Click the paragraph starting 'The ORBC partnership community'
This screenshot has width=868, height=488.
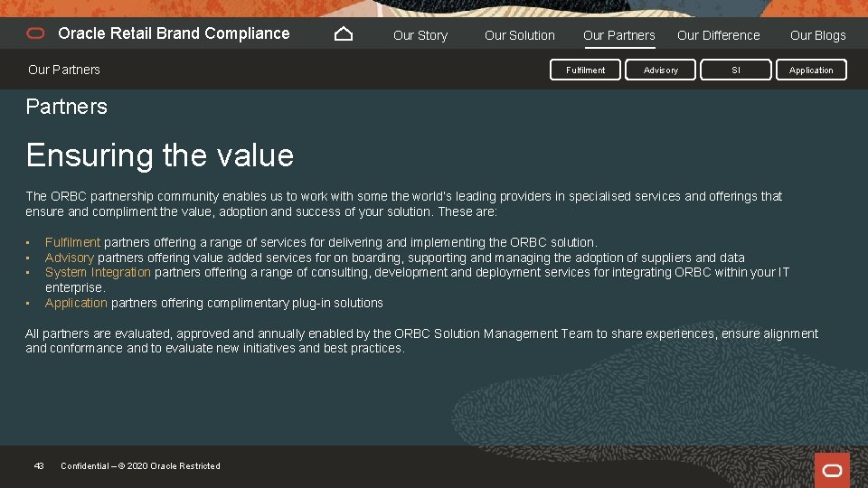pyautogui.click(x=403, y=203)
